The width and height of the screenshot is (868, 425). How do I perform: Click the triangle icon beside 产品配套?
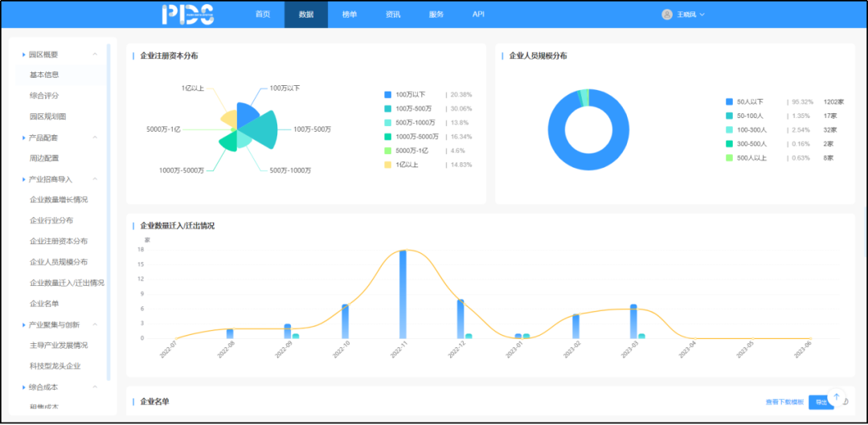pos(23,138)
